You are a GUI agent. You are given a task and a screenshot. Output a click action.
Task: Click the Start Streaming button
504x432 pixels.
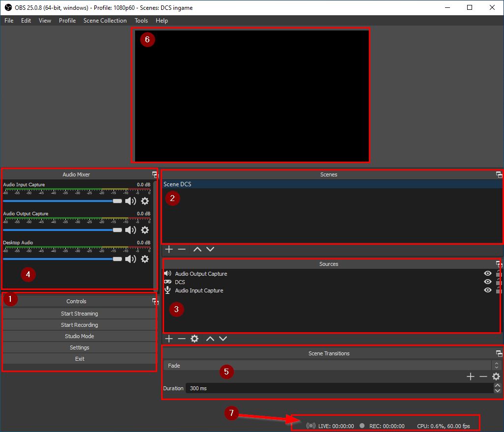point(80,314)
